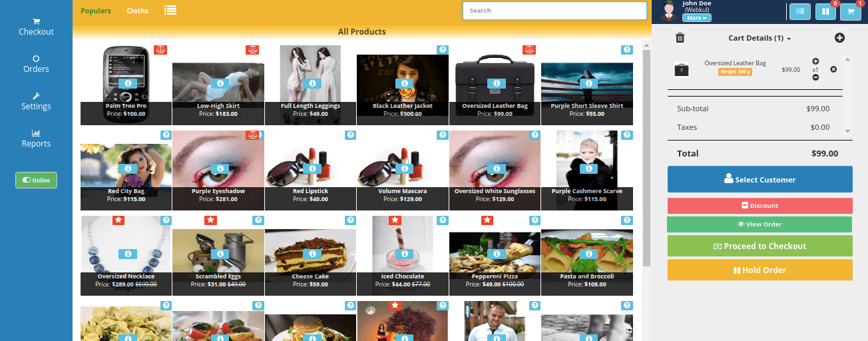The height and width of the screenshot is (341, 868).
Task: Click the info icon on Palm Treo Pro
Action: coord(128,83)
